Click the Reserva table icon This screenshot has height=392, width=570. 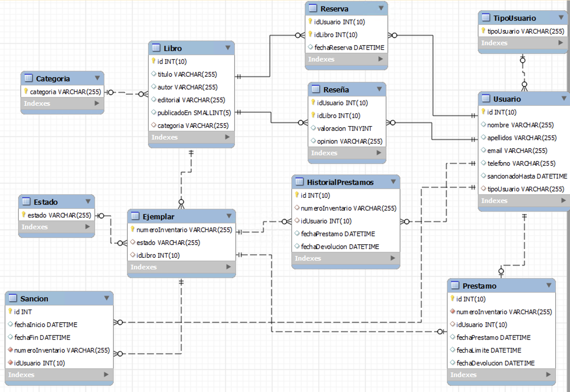(313, 8)
